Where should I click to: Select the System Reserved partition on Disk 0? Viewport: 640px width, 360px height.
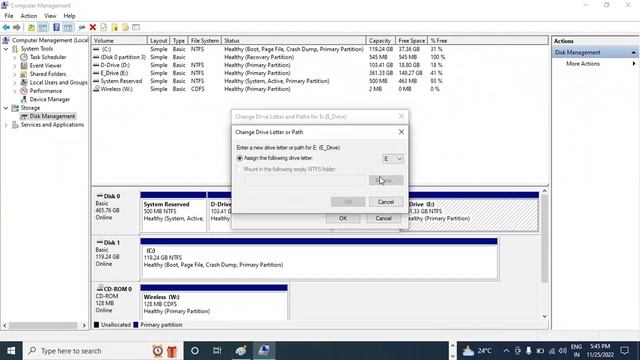pos(173,211)
